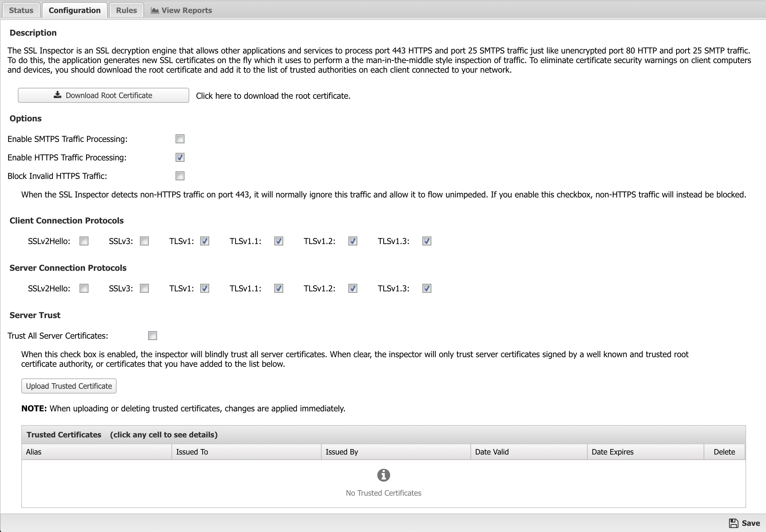This screenshot has width=766, height=532.
Task: Click the info icon in empty table
Action: [384, 475]
